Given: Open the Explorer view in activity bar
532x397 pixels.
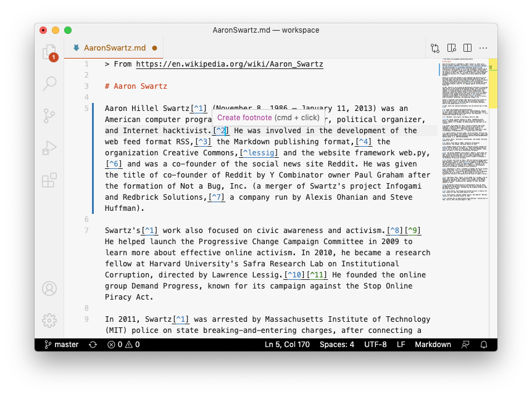Looking at the screenshot, I should click(49, 52).
